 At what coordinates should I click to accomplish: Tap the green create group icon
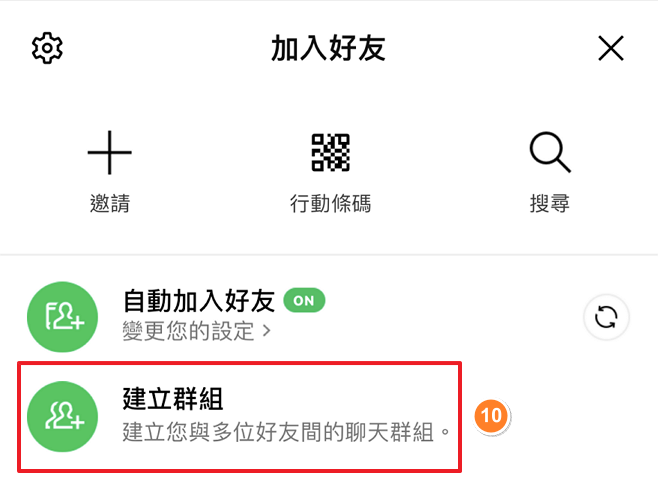63,416
